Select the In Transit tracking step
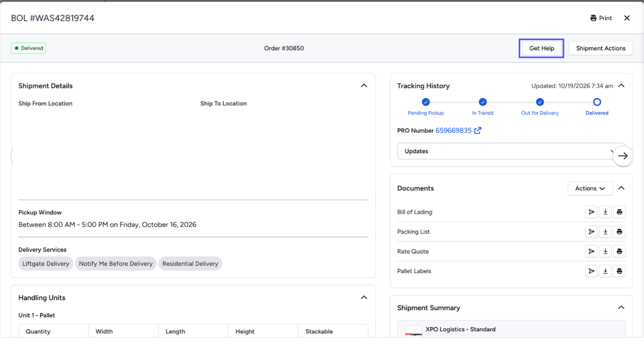Viewport: 644px width, 338px height. [483, 107]
